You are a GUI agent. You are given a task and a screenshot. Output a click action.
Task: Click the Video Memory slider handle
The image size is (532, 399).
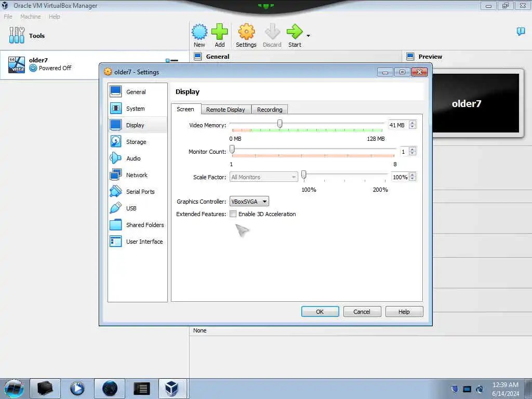click(x=280, y=124)
